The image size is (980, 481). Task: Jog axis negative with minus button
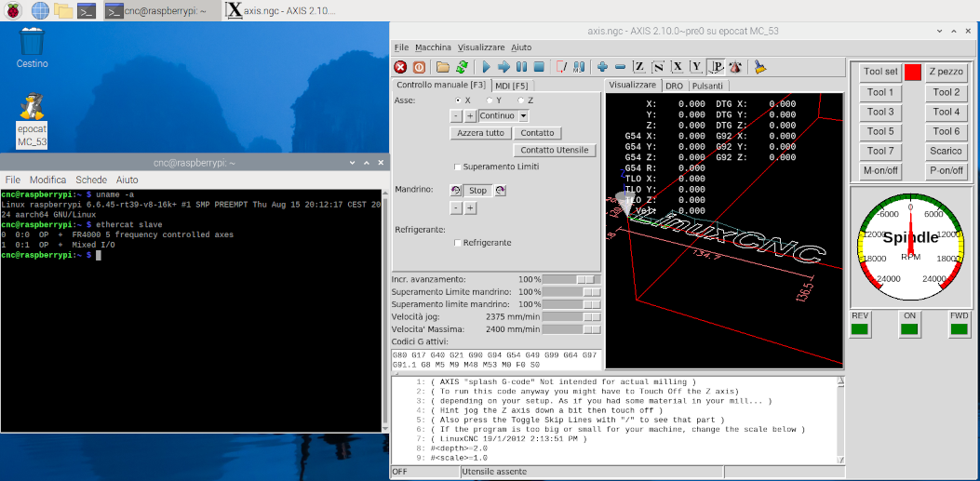point(456,115)
